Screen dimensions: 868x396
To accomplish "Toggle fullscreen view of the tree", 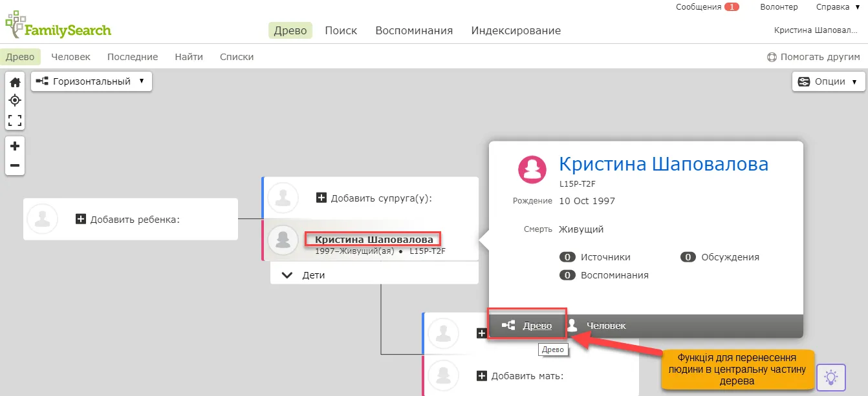I will click(15, 120).
